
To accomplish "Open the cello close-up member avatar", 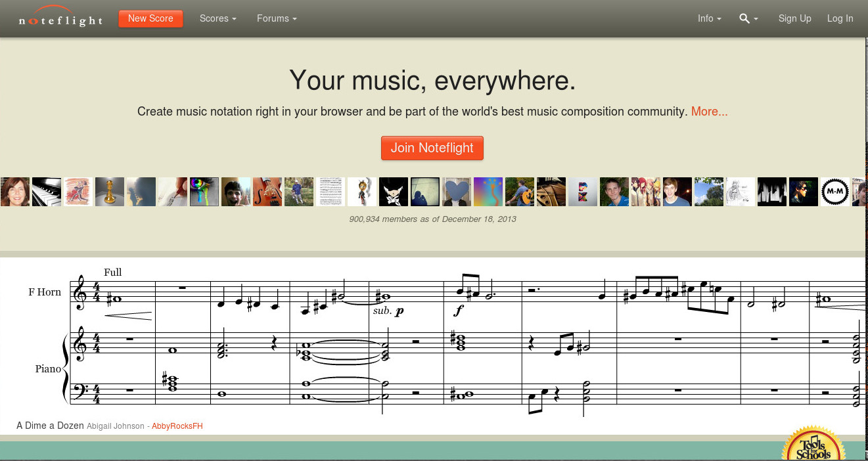I will (x=267, y=192).
